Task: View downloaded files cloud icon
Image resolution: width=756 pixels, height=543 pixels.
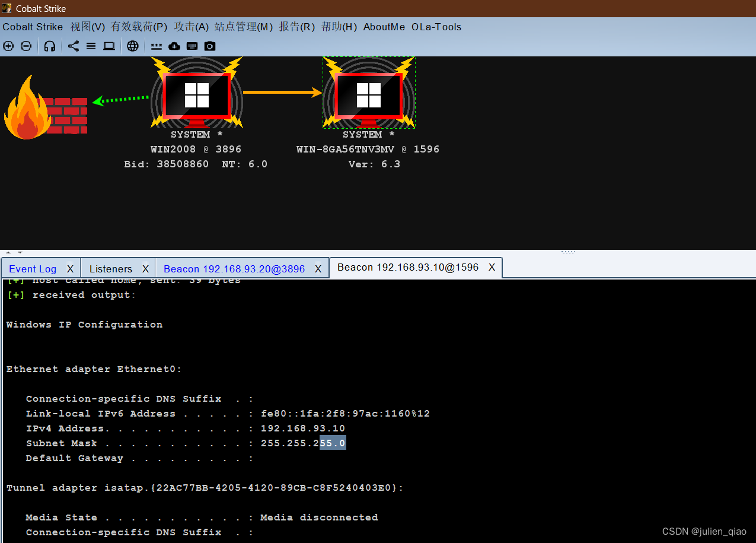Action: [x=174, y=46]
